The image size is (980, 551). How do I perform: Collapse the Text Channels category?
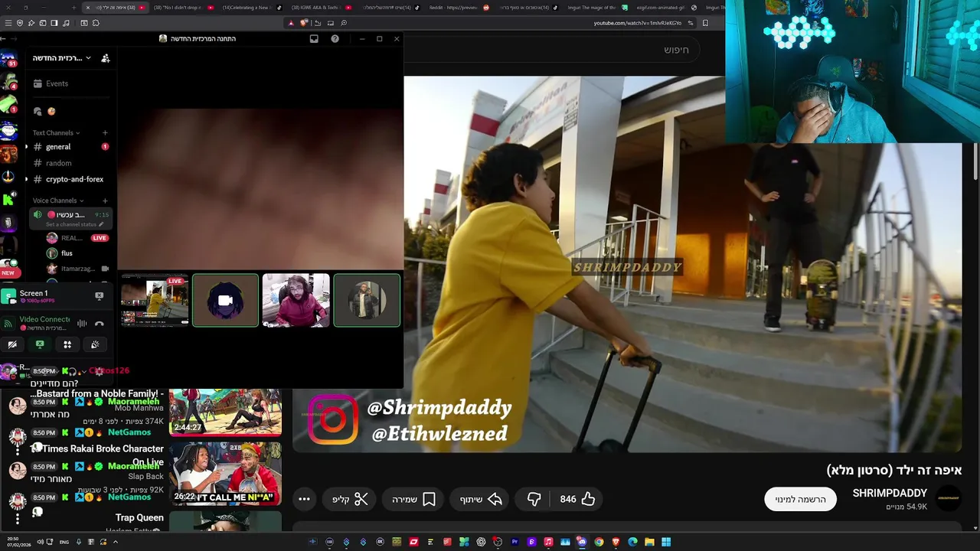(x=56, y=133)
